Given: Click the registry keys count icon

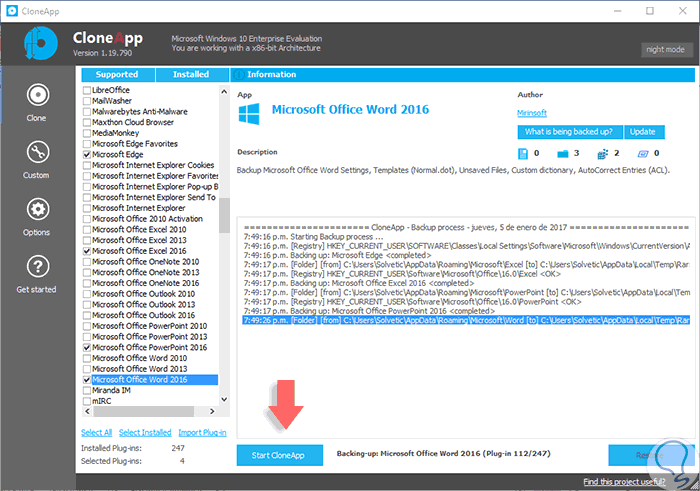Looking at the screenshot, I should coord(603,154).
